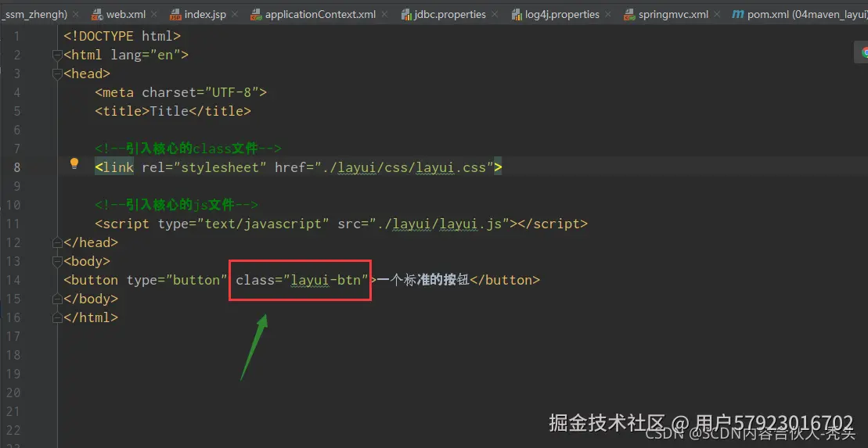Image resolution: width=868 pixels, height=448 pixels.
Task: Close the log4j.properties tab
Action: (608, 14)
